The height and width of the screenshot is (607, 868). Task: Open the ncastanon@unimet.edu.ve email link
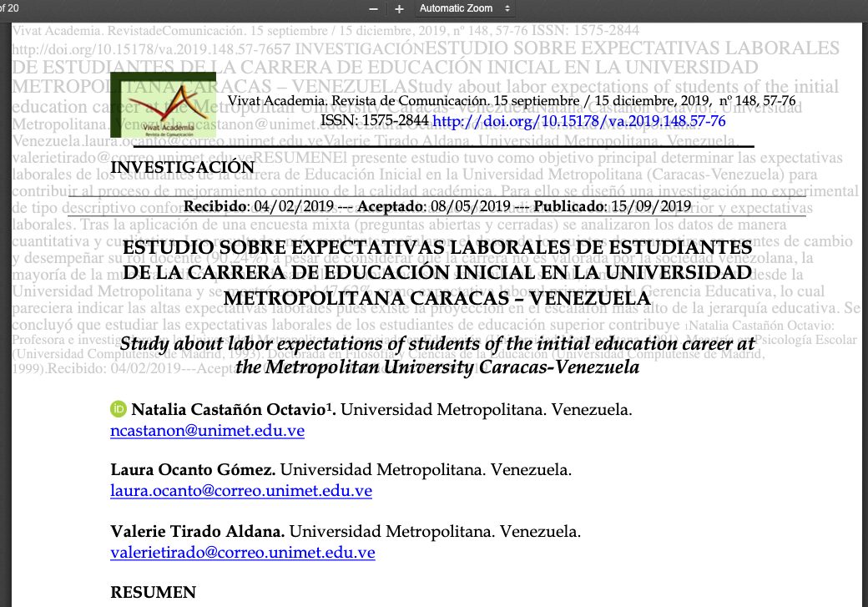208,431
